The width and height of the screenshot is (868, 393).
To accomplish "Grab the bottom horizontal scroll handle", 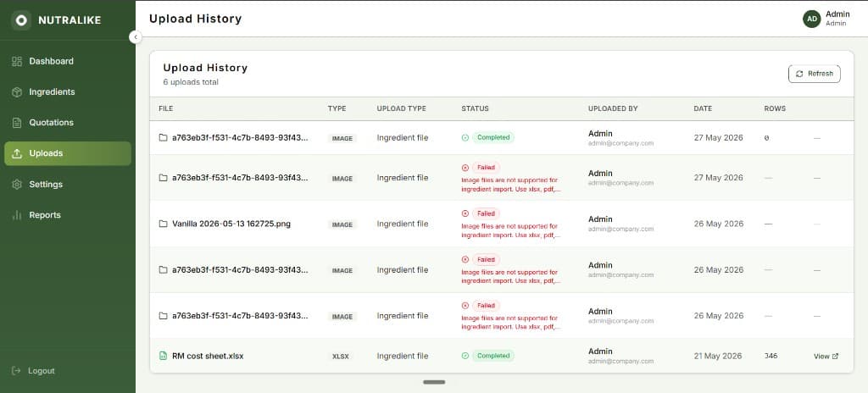I will [x=434, y=382].
